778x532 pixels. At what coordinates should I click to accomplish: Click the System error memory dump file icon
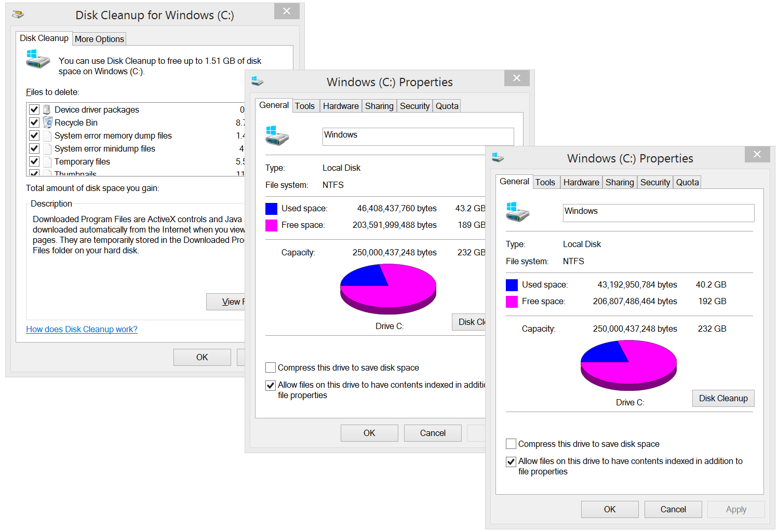click(x=47, y=135)
